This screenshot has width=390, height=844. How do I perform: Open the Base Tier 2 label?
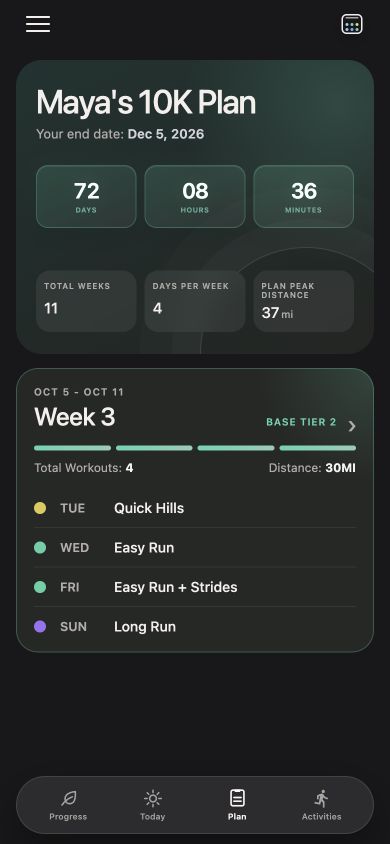click(x=301, y=423)
